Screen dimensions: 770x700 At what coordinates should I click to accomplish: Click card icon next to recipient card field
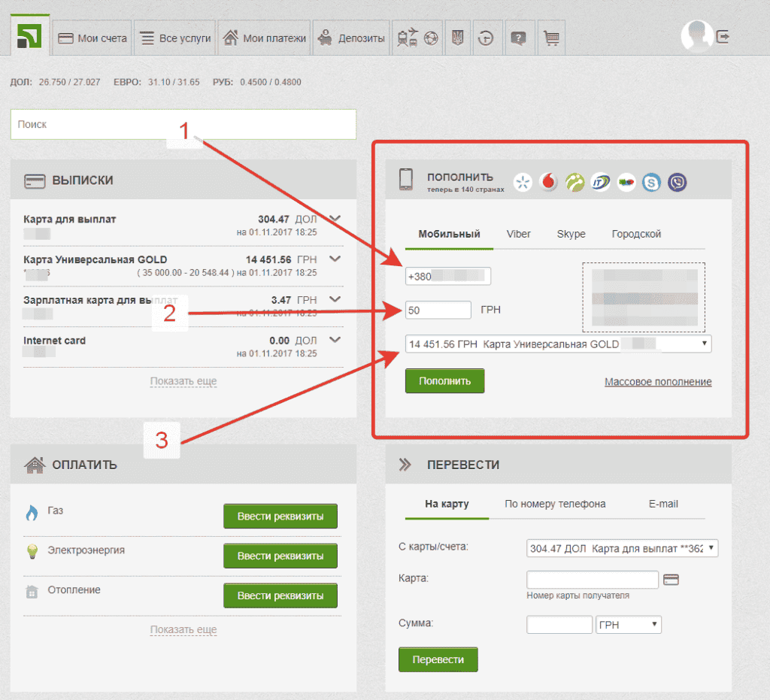coord(672,580)
